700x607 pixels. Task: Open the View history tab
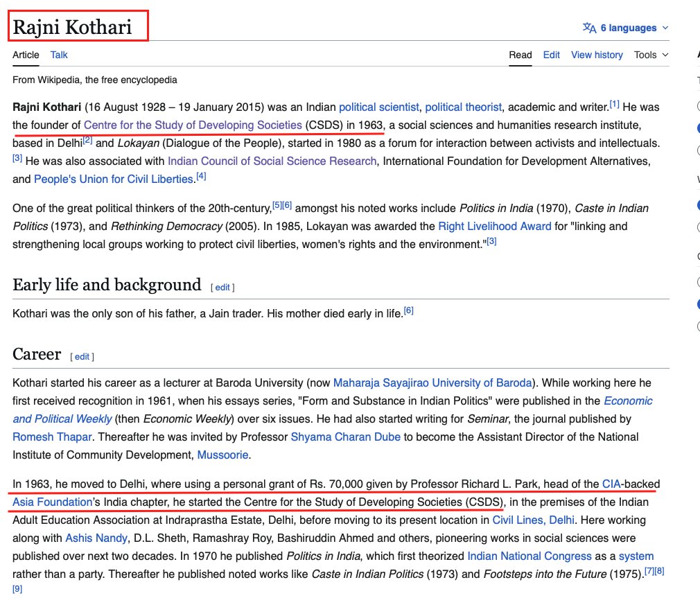(x=597, y=55)
